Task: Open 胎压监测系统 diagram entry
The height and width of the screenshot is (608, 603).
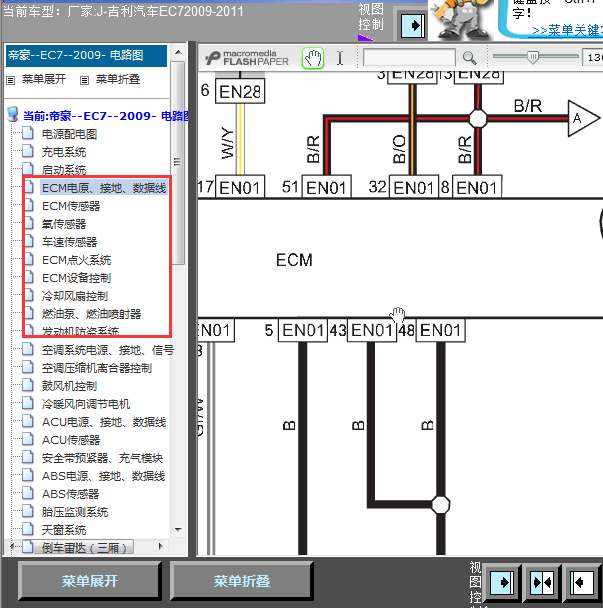Action: coord(74,512)
